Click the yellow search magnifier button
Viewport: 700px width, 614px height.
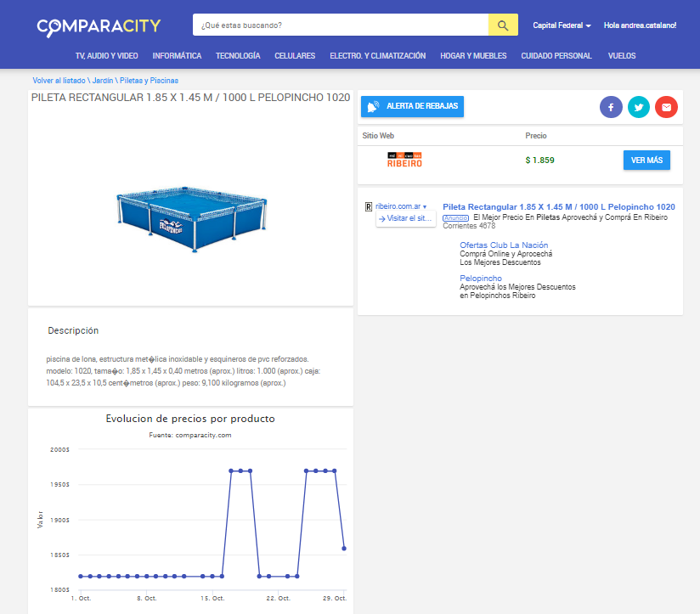[x=503, y=25]
